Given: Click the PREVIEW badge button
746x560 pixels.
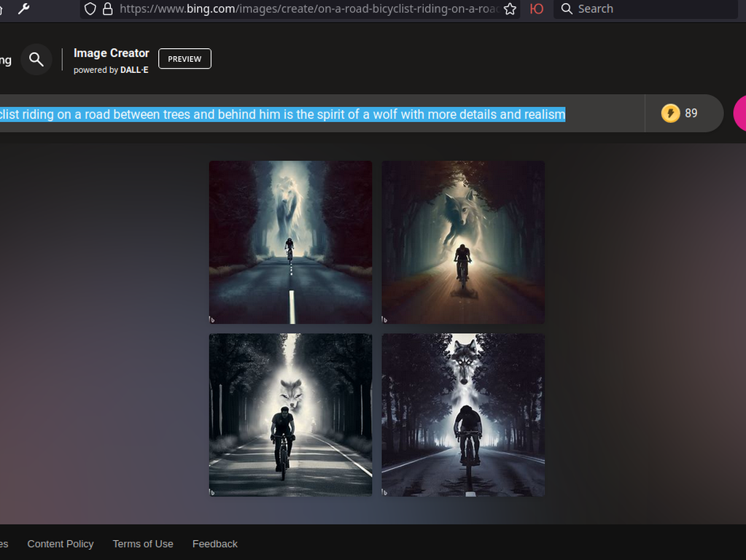Looking at the screenshot, I should click(184, 59).
